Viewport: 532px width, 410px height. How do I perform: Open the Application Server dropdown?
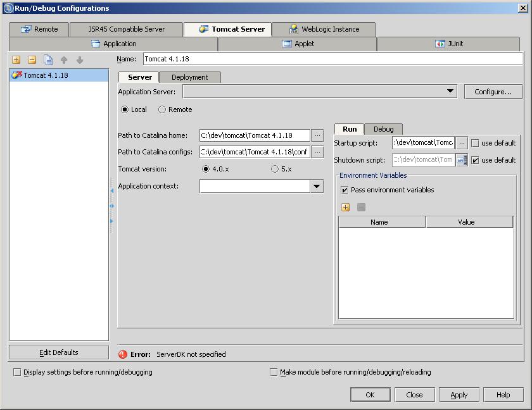click(x=450, y=92)
